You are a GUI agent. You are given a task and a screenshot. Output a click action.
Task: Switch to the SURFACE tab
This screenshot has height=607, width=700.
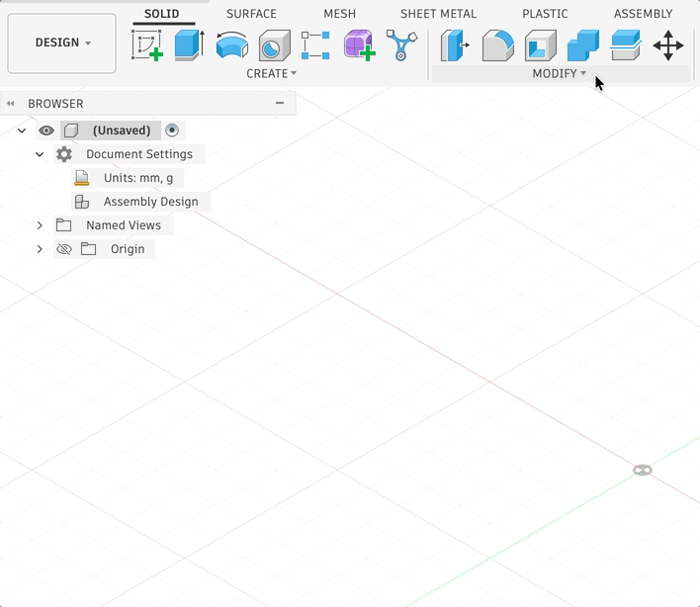point(251,14)
